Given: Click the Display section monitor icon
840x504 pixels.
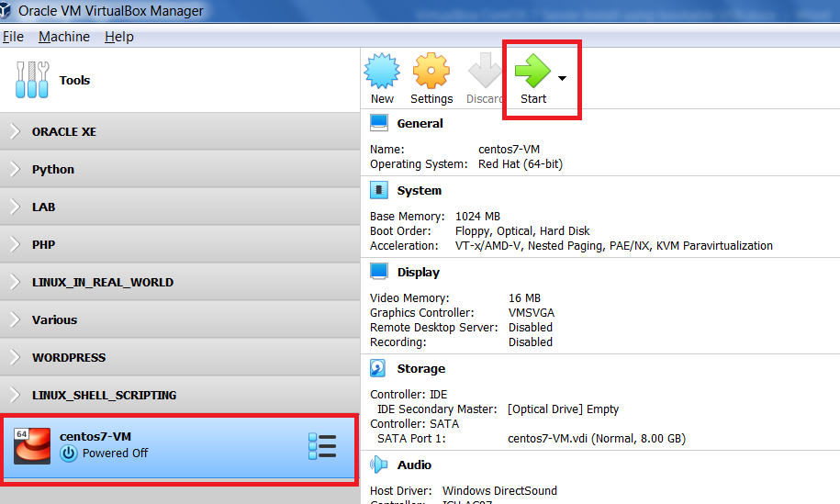Looking at the screenshot, I should coord(378,272).
